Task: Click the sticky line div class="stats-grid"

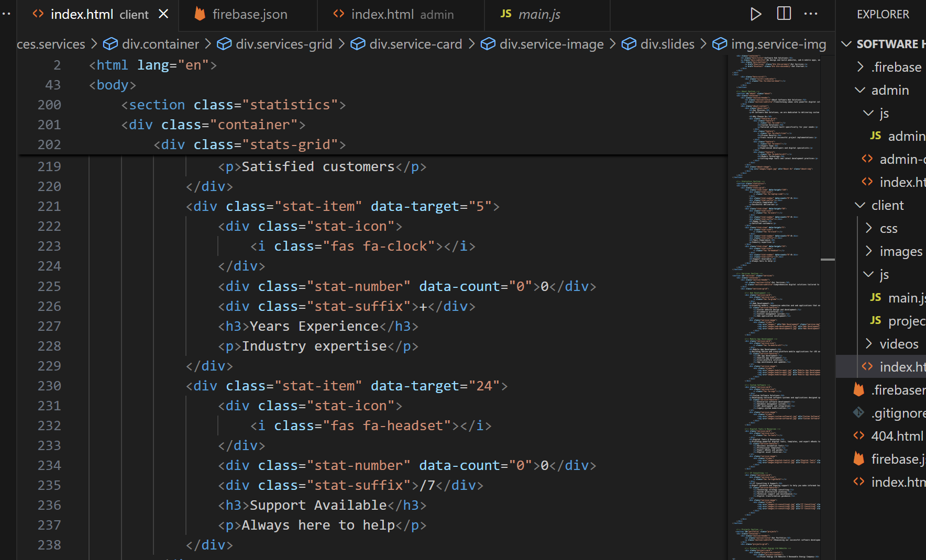Action: point(250,144)
